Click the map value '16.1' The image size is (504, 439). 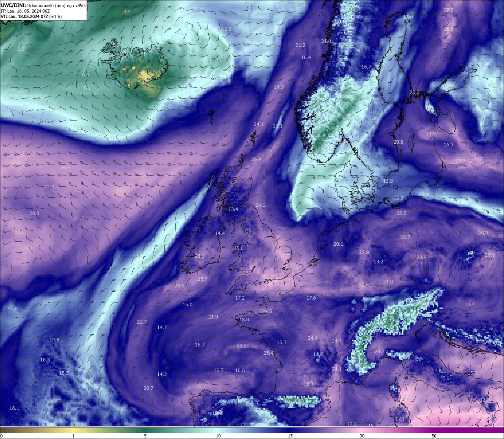[14, 408]
